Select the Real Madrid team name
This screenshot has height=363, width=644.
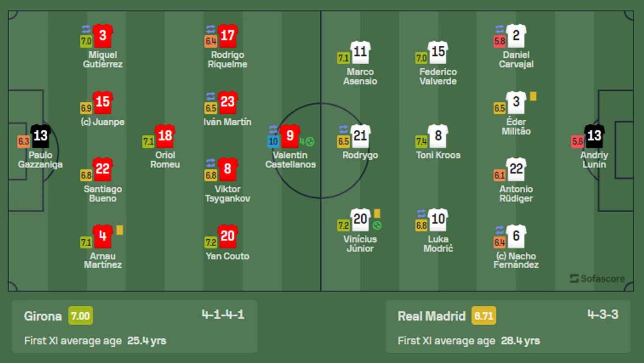pyautogui.click(x=431, y=316)
